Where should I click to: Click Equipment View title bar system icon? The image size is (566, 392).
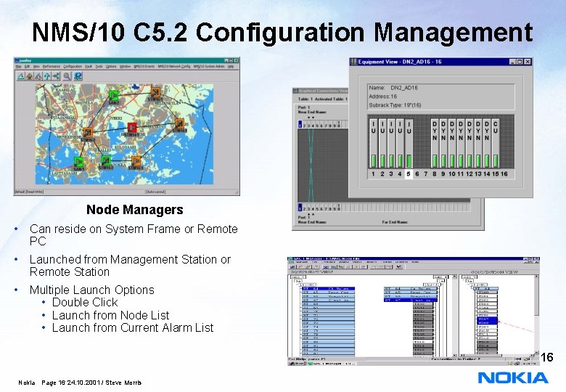point(354,62)
